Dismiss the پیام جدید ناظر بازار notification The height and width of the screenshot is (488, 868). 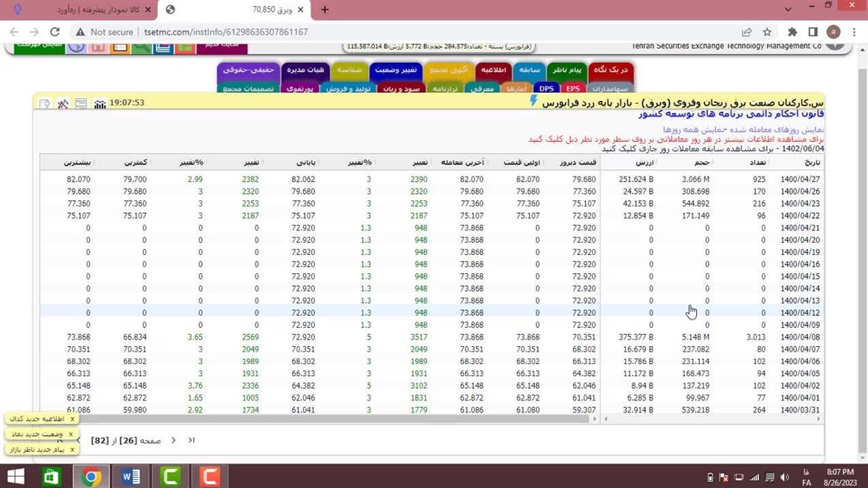pos(72,449)
